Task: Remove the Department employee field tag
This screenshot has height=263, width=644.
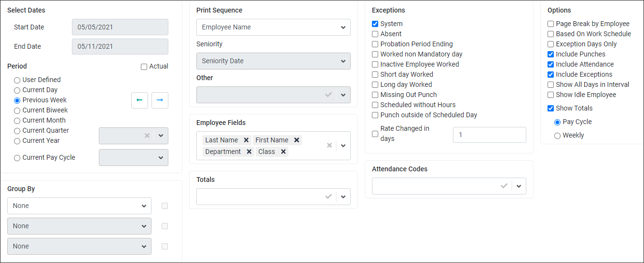Action: (249, 152)
